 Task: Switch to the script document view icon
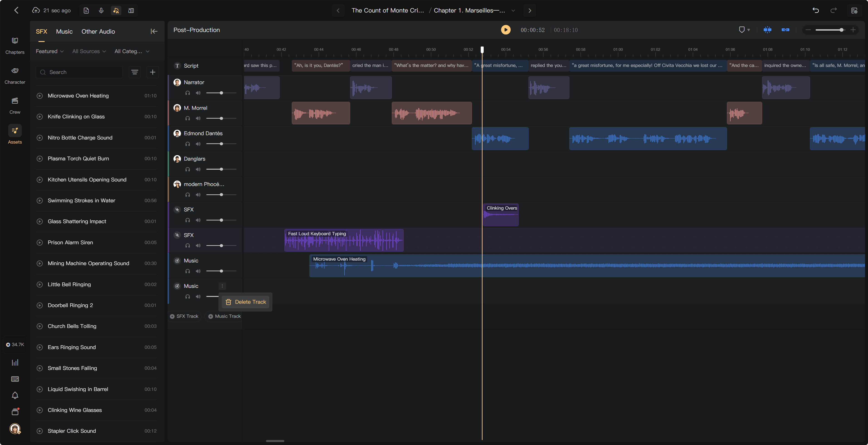point(86,10)
